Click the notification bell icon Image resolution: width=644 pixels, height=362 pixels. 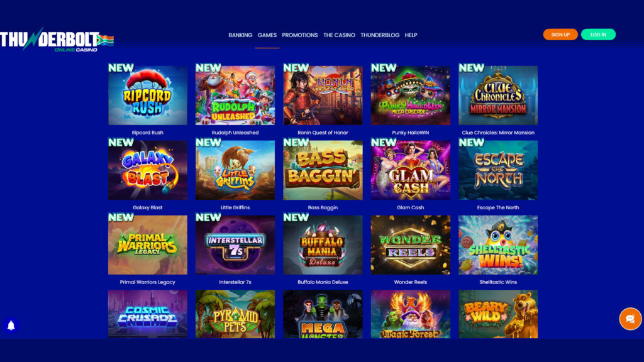tap(11, 326)
